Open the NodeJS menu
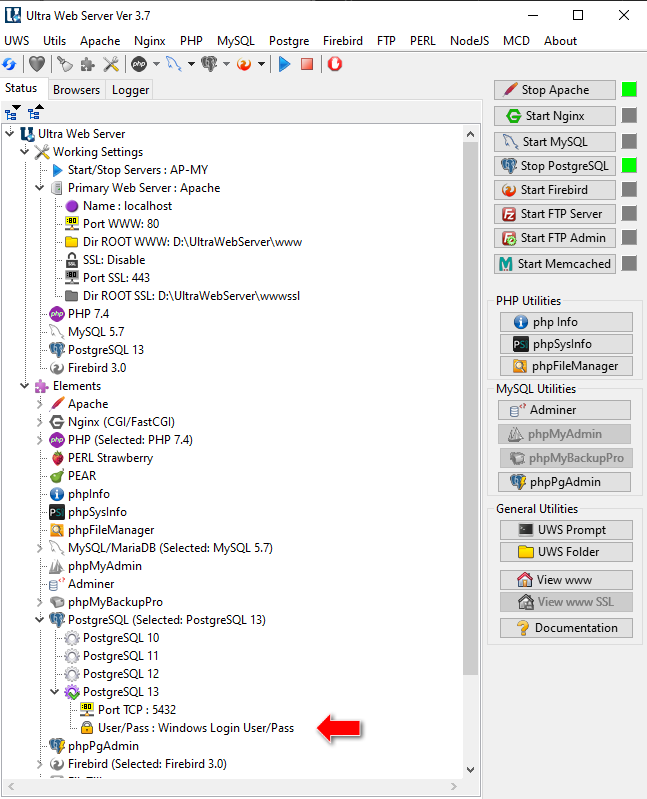 coord(469,41)
